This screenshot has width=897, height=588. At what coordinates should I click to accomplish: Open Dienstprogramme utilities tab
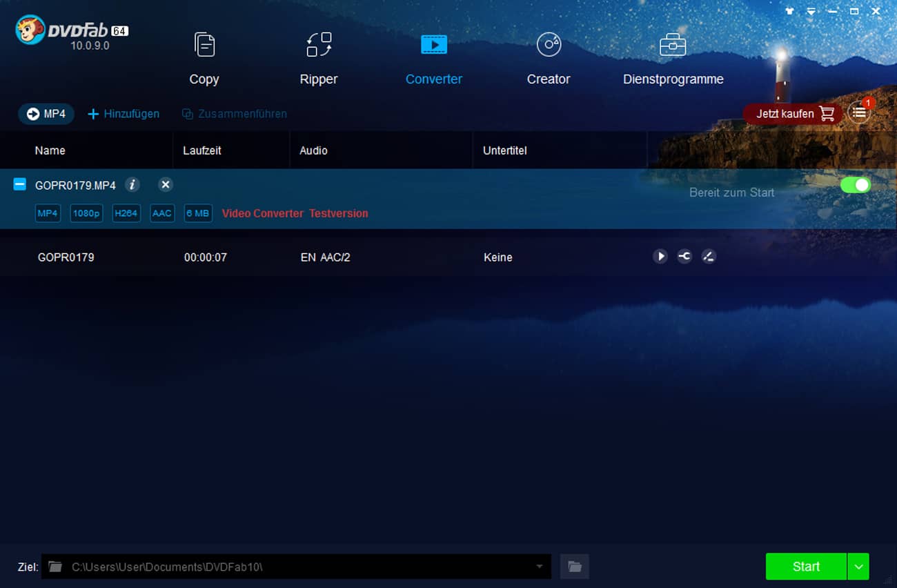tap(673, 59)
